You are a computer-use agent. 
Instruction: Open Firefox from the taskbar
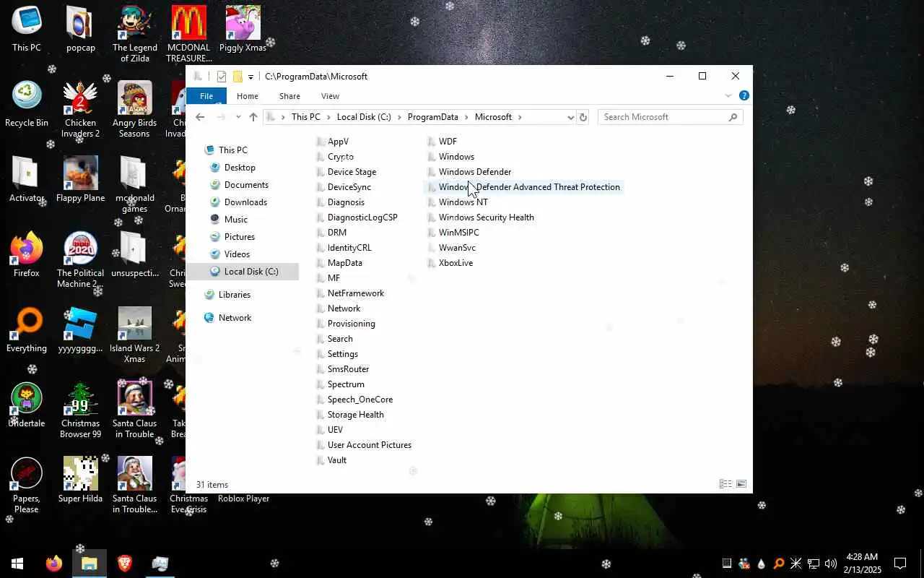[x=53, y=564]
